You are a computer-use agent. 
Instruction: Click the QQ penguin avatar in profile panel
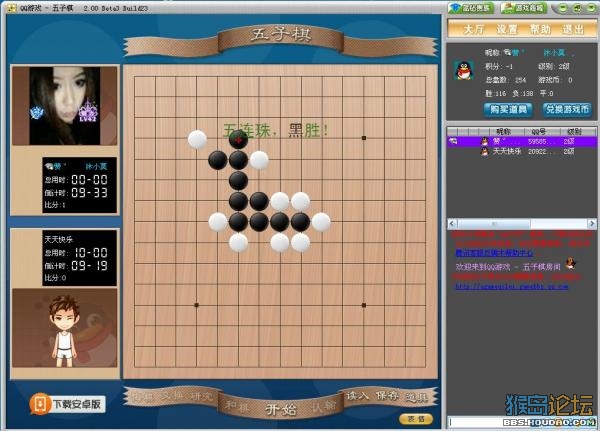pyautogui.click(x=464, y=70)
